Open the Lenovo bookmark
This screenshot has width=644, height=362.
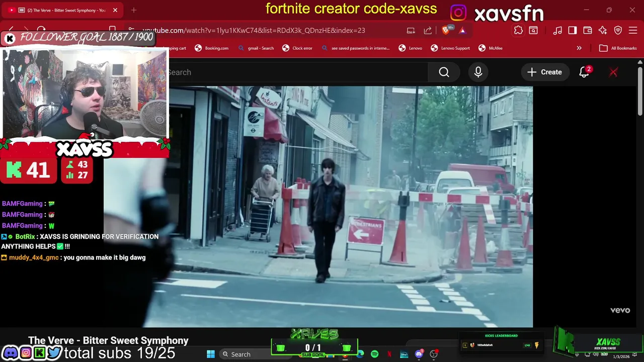click(x=411, y=48)
